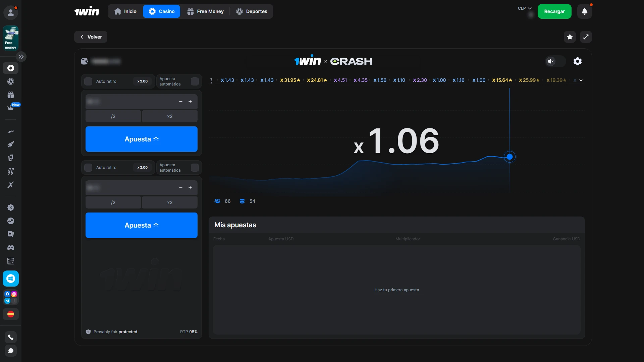Click the question mark help icon
This screenshot has width=644, height=362.
pos(211,80)
